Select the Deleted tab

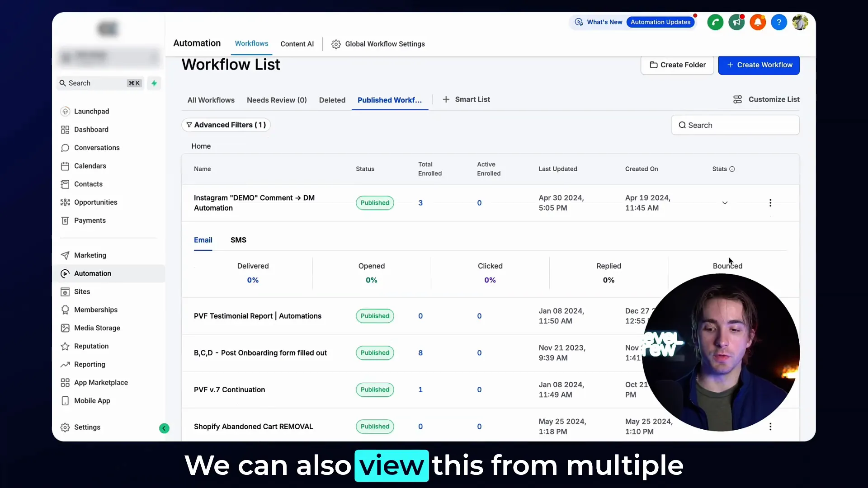[332, 100]
